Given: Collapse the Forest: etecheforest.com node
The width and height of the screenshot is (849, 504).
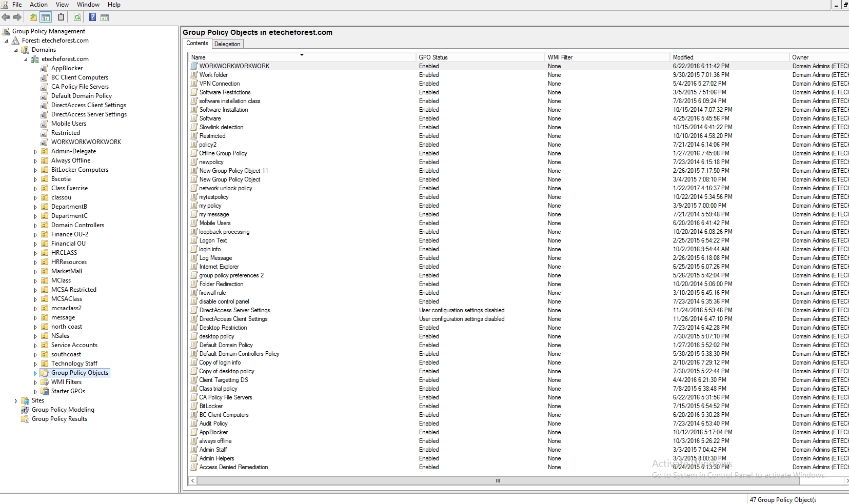Looking at the screenshot, I should (7, 41).
